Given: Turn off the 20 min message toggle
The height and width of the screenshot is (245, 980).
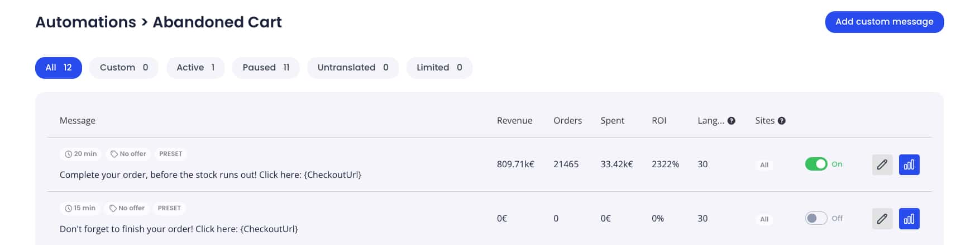Looking at the screenshot, I should 816,164.
